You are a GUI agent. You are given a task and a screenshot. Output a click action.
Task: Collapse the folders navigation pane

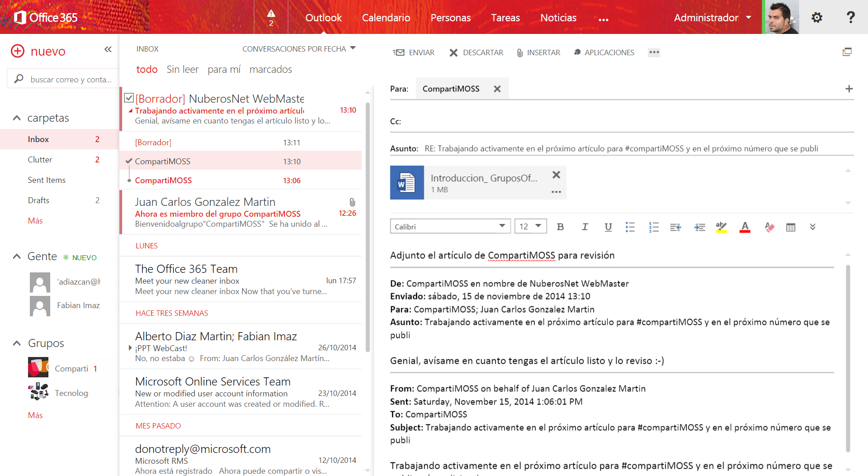click(x=108, y=50)
